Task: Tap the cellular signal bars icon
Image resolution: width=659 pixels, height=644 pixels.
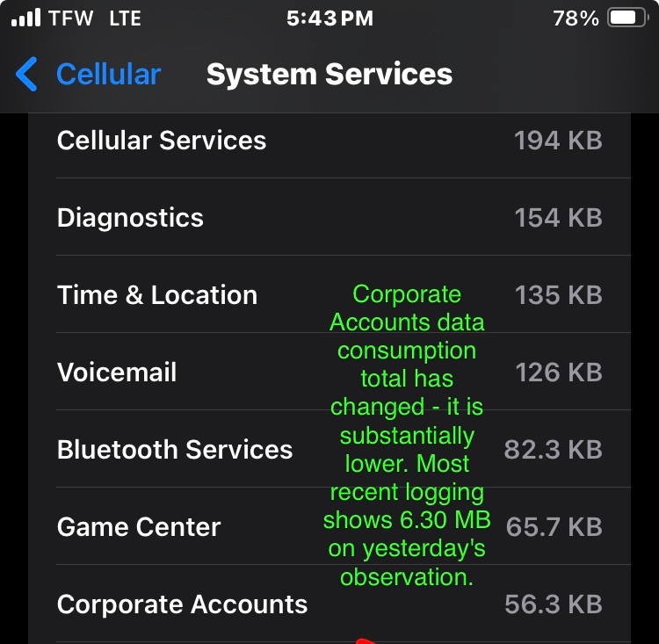Action: pyautogui.click(x=25, y=18)
